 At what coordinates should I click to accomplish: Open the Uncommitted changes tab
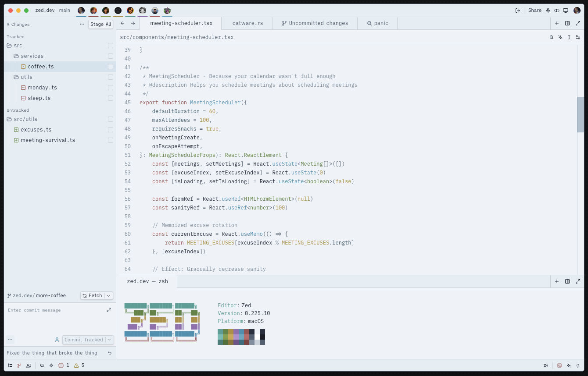click(x=315, y=23)
